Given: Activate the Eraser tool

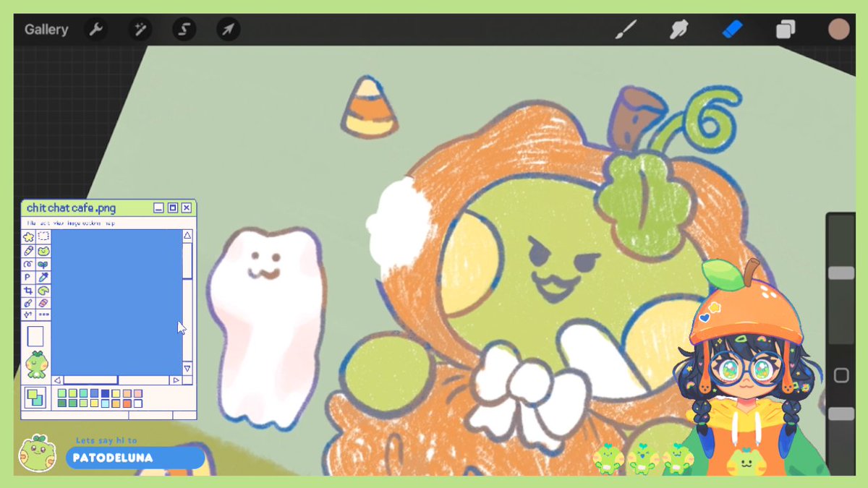Looking at the screenshot, I should tap(733, 29).
